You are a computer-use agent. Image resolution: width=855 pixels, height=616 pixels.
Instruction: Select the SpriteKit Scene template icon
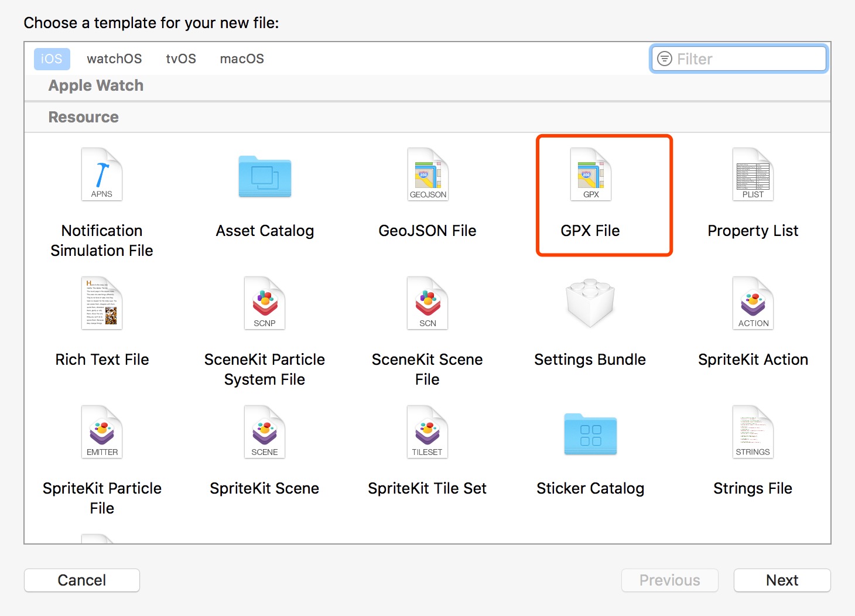[265, 432]
